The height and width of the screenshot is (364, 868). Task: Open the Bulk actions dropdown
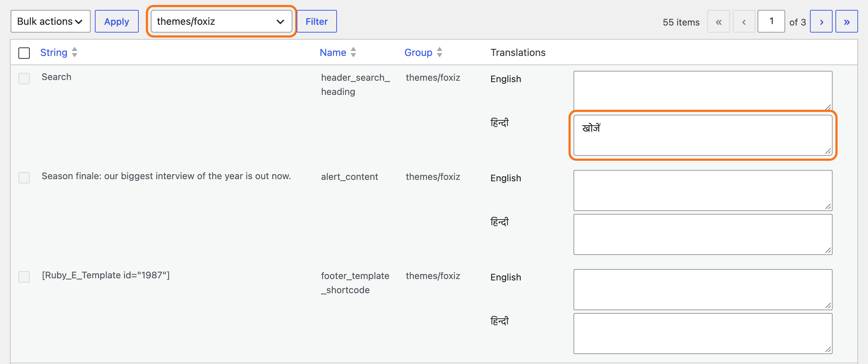pyautogui.click(x=50, y=21)
